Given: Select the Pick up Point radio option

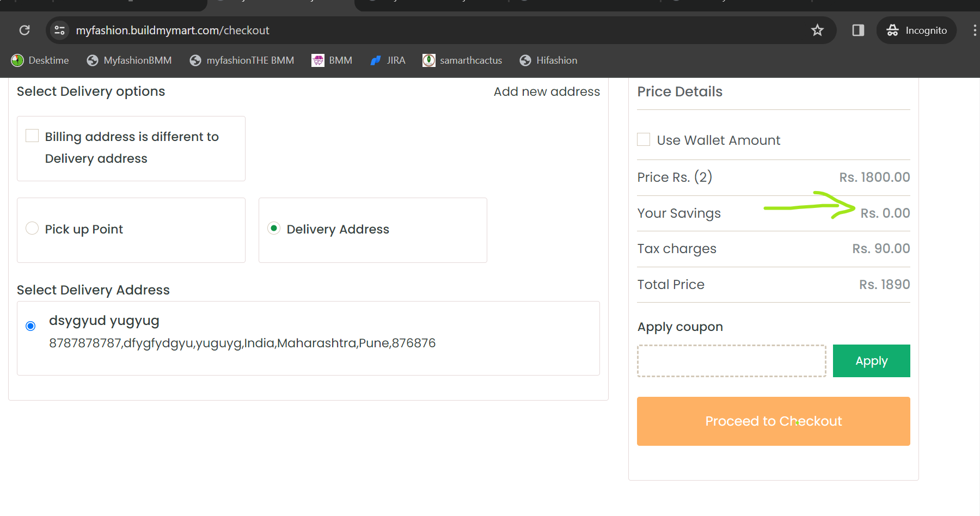Looking at the screenshot, I should (32, 228).
